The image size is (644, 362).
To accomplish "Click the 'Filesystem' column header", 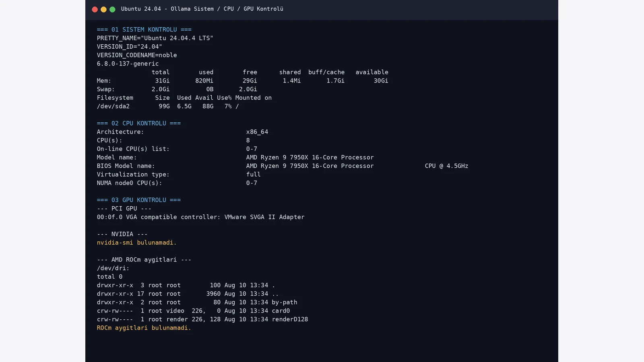I will [115, 98].
